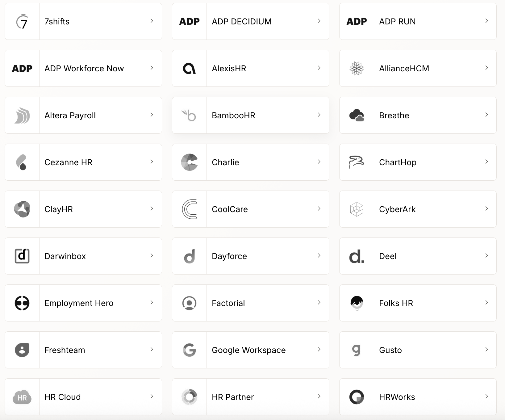Click the Breathe cloud logo icon
505x420 pixels.
(x=357, y=115)
